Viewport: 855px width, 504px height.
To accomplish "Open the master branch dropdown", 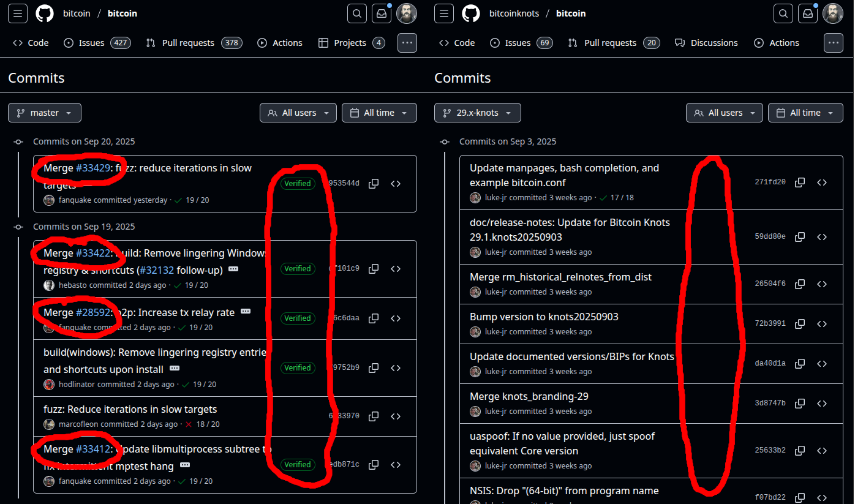I will pos(45,113).
